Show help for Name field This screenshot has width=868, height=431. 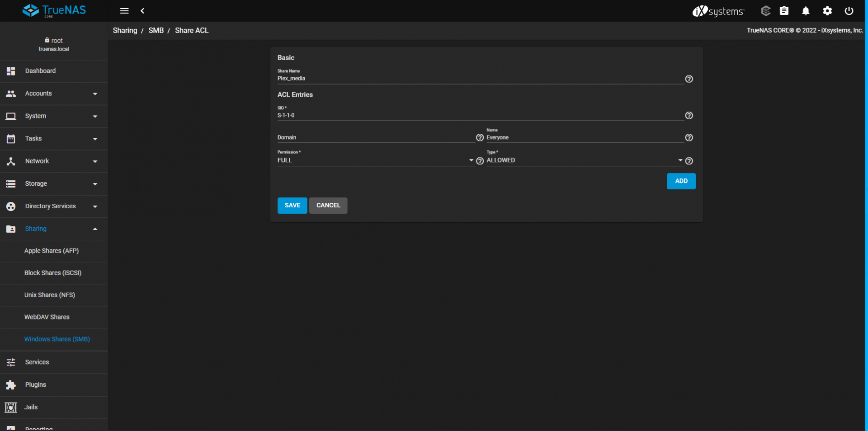coord(689,137)
